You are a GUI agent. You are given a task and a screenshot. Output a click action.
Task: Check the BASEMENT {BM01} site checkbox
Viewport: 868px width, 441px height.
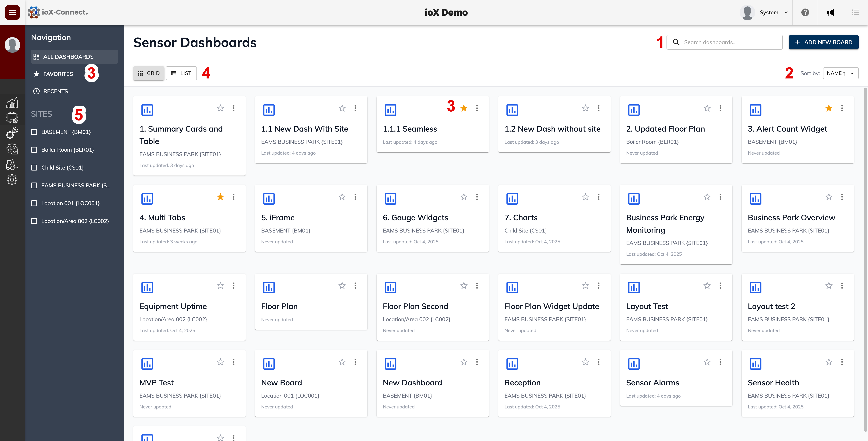34,132
